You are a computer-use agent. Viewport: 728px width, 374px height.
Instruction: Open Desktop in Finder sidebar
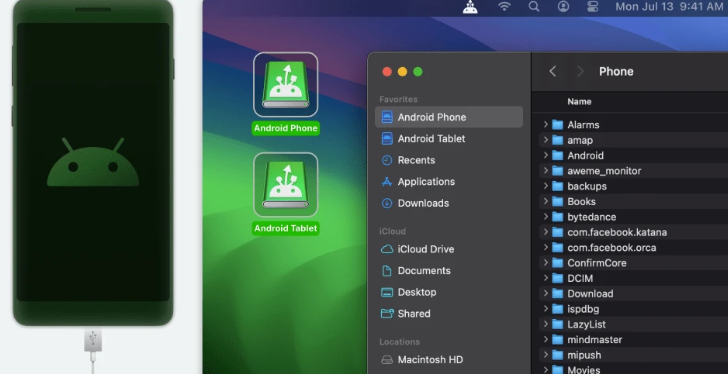pyautogui.click(x=449, y=292)
